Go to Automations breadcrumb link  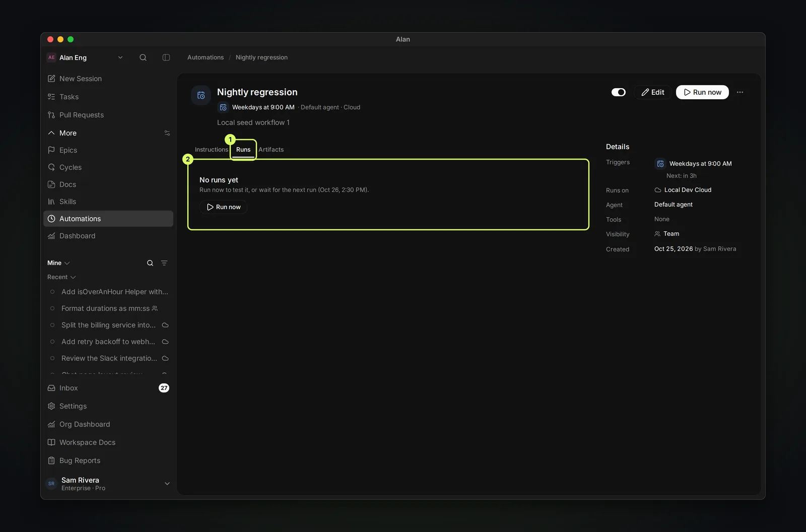pyautogui.click(x=206, y=57)
